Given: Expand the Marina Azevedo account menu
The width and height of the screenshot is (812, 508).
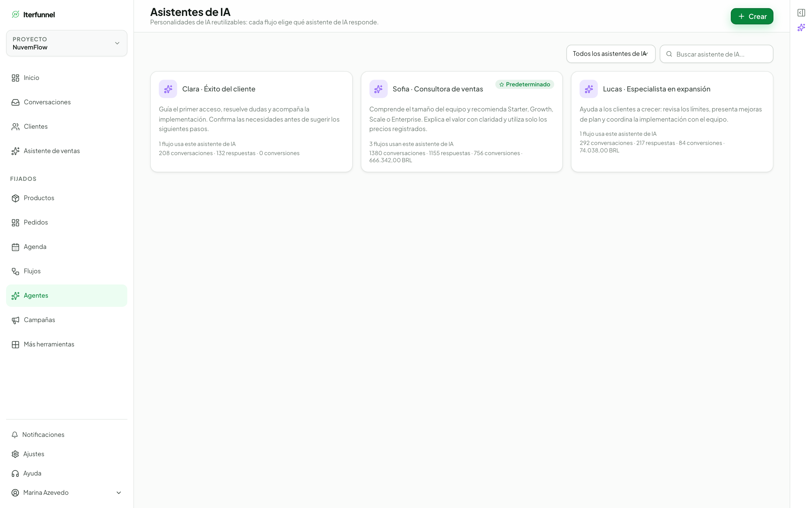Looking at the screenshot, I should coord(67,492).
